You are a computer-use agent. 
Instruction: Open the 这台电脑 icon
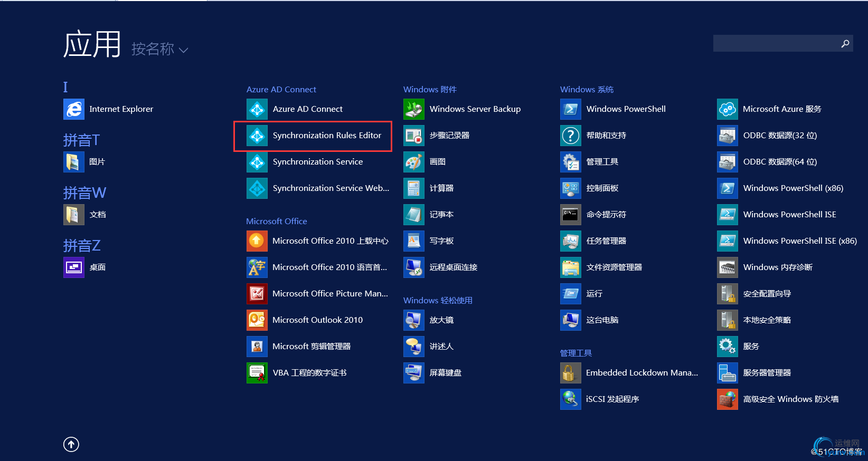[571, 320]
